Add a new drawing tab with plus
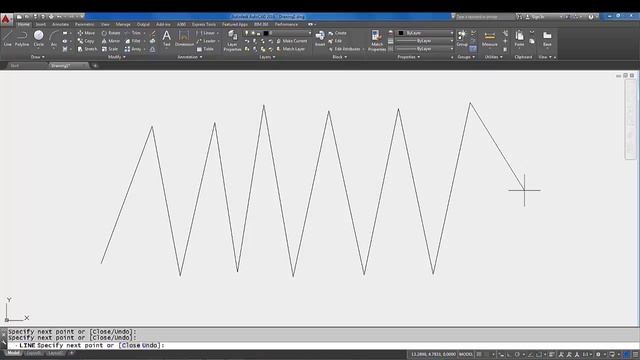This screenshot has height=360, width=640. point(95,66)
